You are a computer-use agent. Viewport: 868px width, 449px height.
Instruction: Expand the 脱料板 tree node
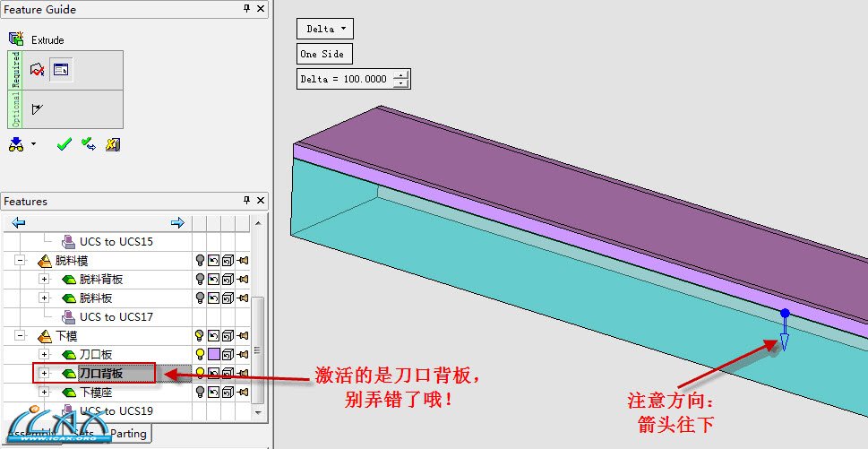44,298
